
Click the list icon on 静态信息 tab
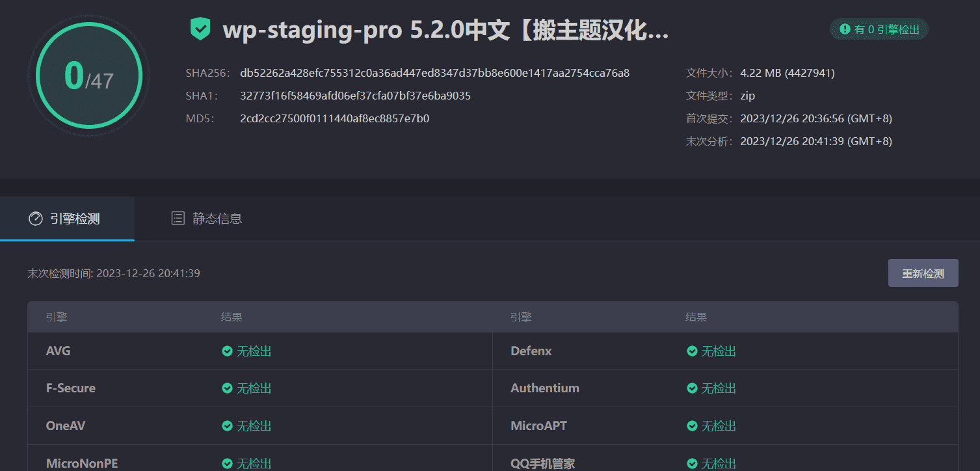click(x=178, y=219)
